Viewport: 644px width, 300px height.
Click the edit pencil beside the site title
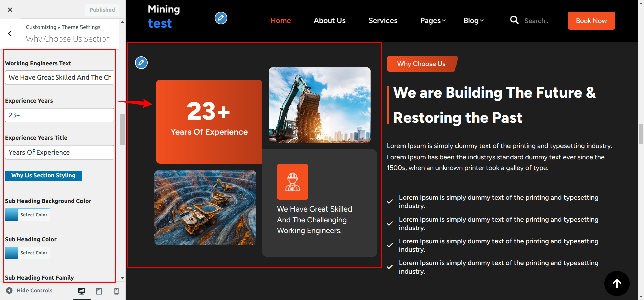point(221,18)
